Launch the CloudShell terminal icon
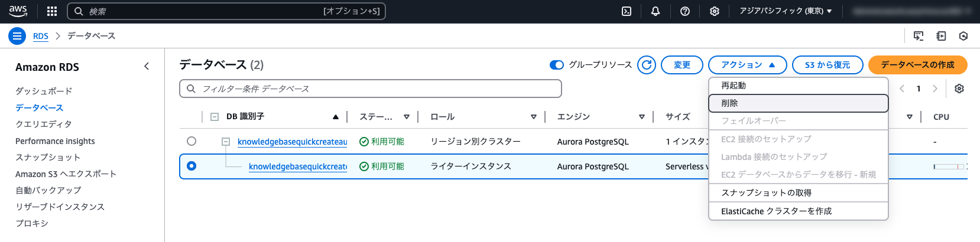Screen dimensions: 980x242 click(x=627, y=11)
